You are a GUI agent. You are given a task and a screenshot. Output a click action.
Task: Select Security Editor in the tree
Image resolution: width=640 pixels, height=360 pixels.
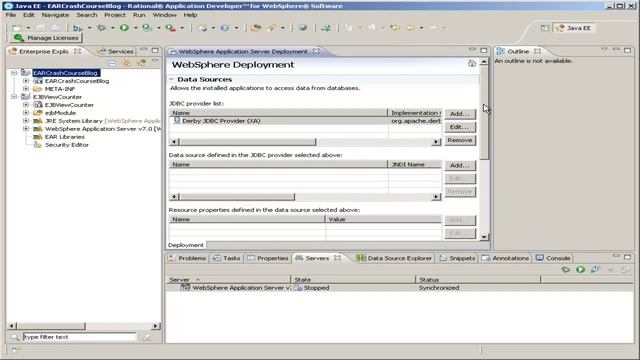click(67, 144)
